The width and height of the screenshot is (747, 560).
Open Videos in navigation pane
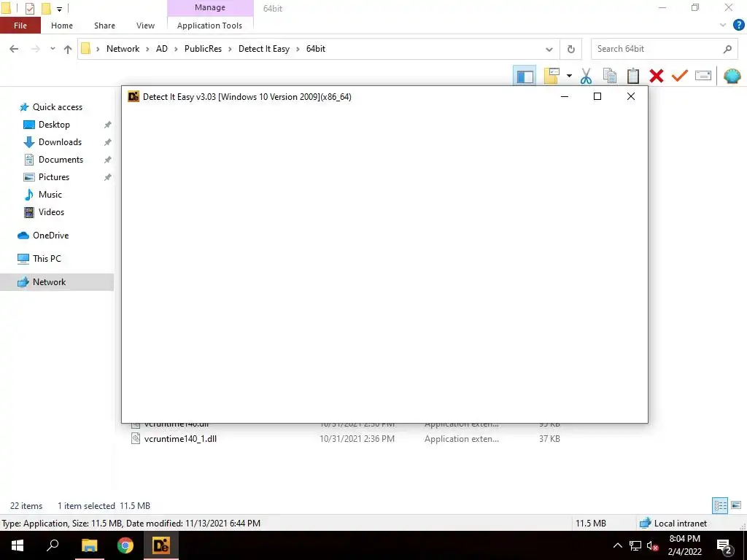[x=51, y=212]
